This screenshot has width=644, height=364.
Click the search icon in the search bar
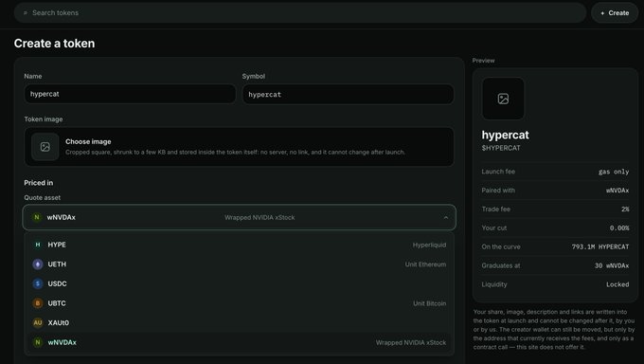pos(25,12)
